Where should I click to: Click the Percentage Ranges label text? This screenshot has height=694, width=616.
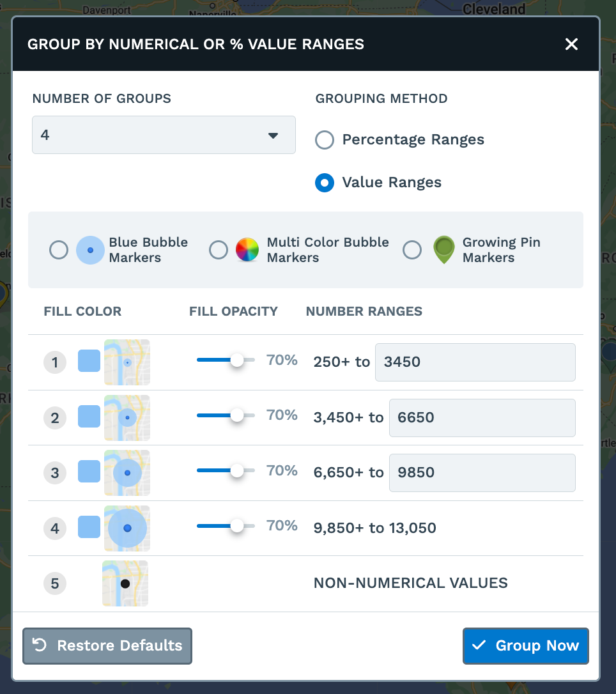tap(413, 139)
